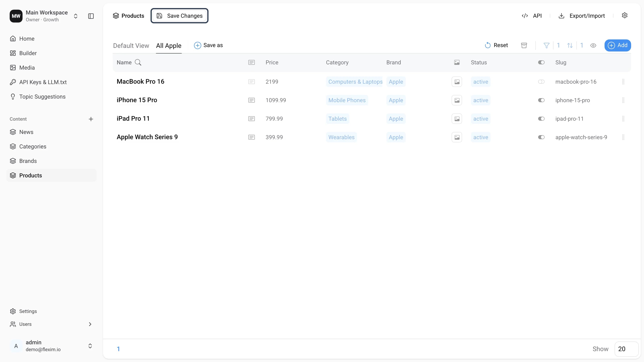Open description icon for iPhone 15 Pro
Screen dimensions: 644x362
[252, 100]
